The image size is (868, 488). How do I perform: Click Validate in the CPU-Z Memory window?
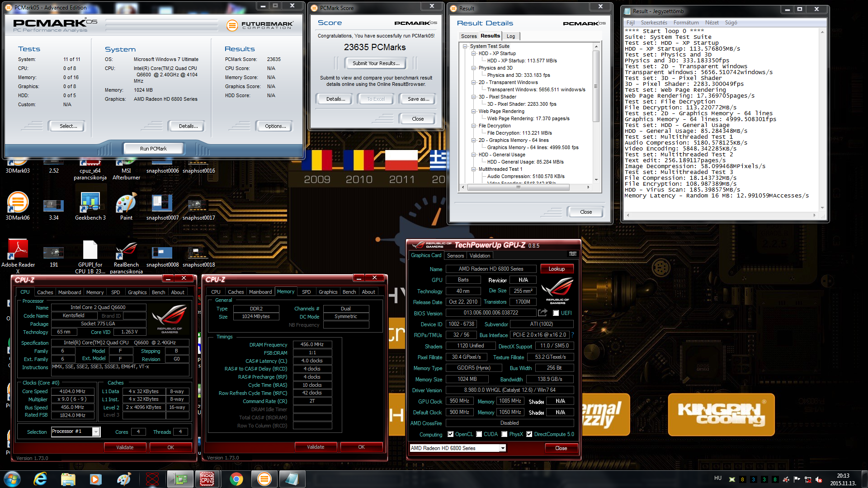316,447
